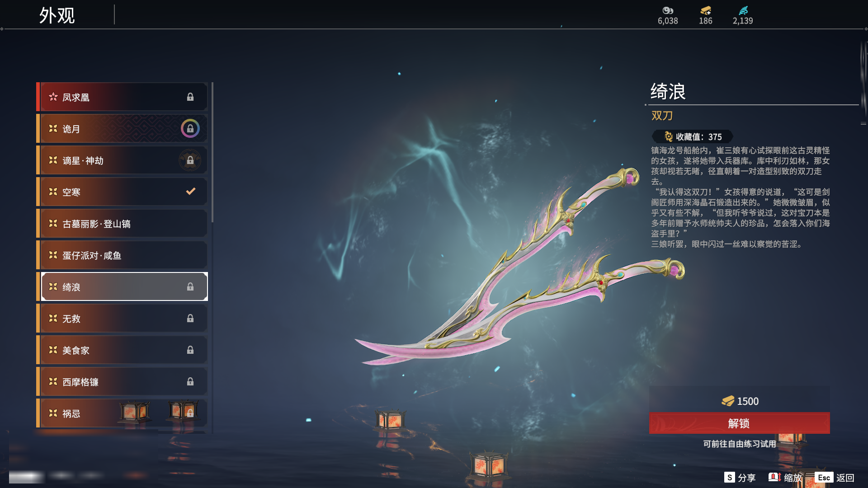Screen dimensions: 868x488
Task: Select the 凤求凰 skin entry
Action: (122, 97)
